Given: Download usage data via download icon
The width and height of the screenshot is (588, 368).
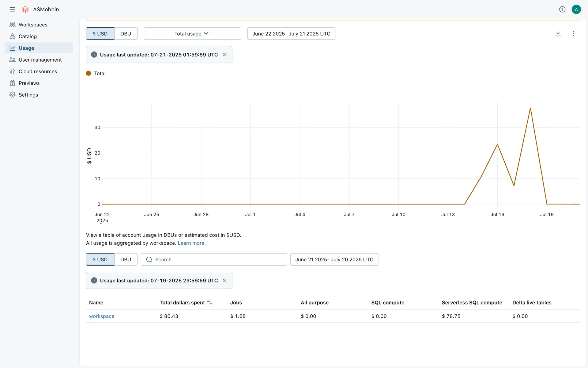Looking at the screenshot, I should (x=558, y=33).
